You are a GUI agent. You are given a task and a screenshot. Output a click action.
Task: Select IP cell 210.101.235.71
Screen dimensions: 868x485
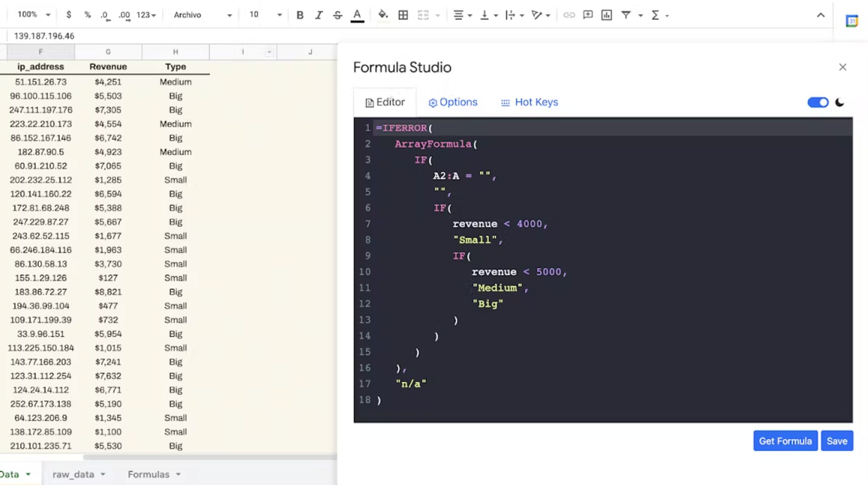pos(41,446)
